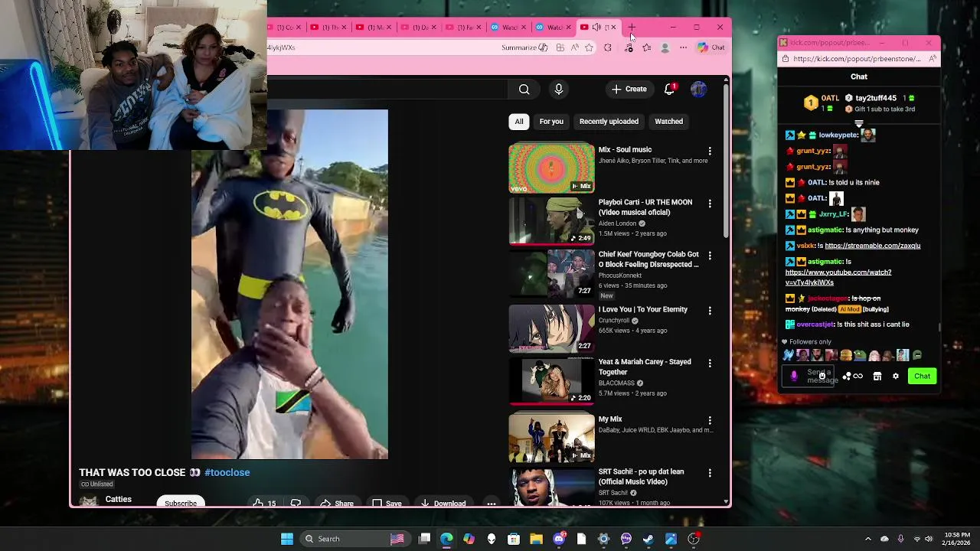Screen dimensions: 980x551
Task: Click the Read aloud icon in address bar
Action: point(574,47)
